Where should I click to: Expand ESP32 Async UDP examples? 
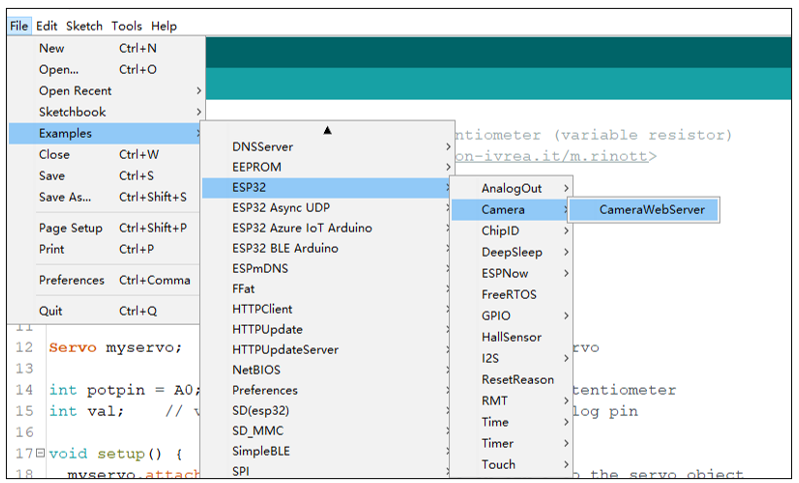(326, 208)
